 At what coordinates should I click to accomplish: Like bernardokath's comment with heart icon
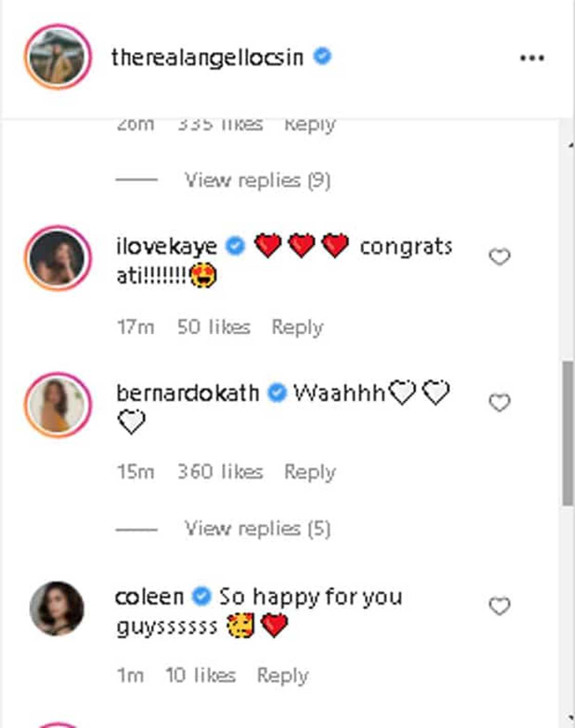pyautogui.click(x=499, y=403)
